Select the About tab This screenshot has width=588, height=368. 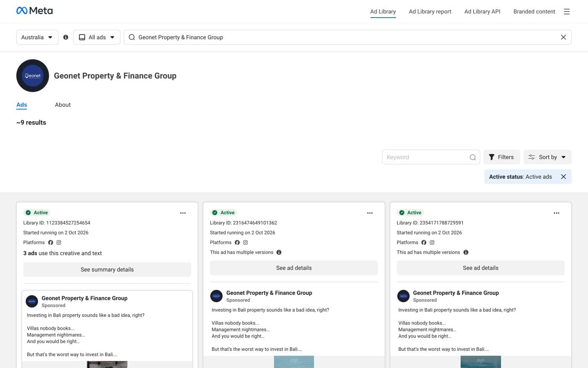coord(63,105)
